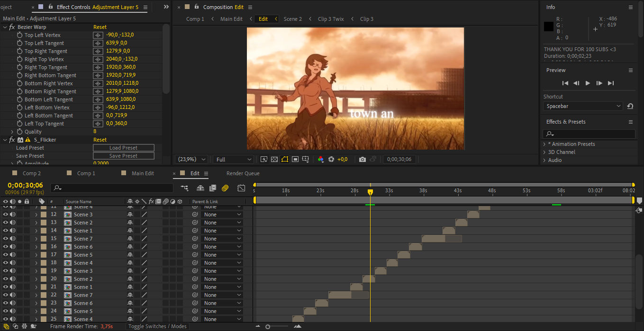Click the Take Snapshot camera icon

click(x=363, y=160)
